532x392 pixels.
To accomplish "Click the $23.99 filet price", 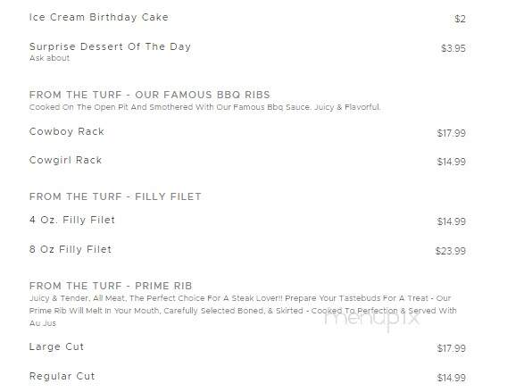I will tap(451, 252).
